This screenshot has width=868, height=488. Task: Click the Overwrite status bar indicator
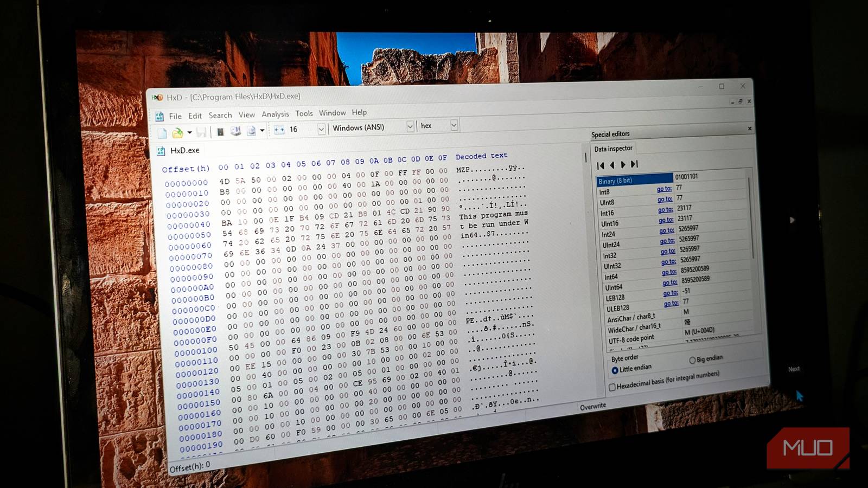[x=593, y=406]
